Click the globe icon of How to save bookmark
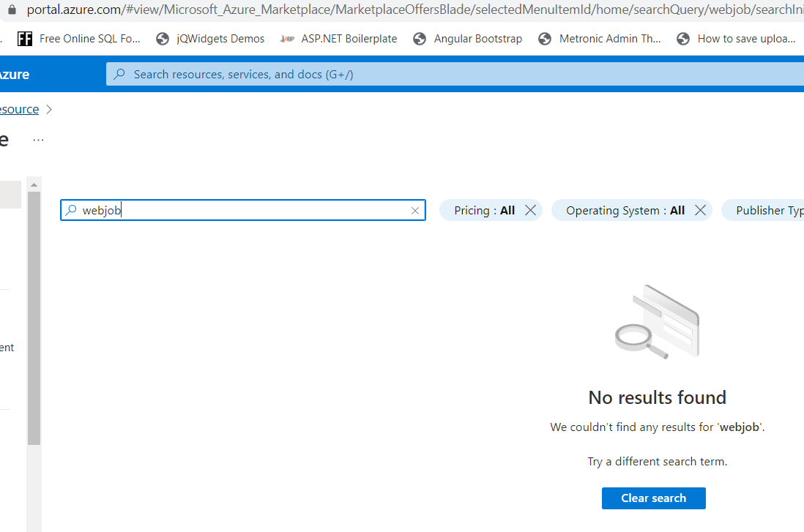This screenshot has height=532, width=804. point(683,39)
